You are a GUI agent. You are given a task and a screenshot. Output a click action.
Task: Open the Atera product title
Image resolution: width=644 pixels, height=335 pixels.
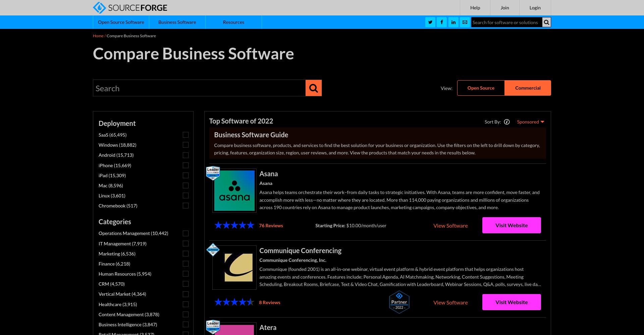click(268, 328)
